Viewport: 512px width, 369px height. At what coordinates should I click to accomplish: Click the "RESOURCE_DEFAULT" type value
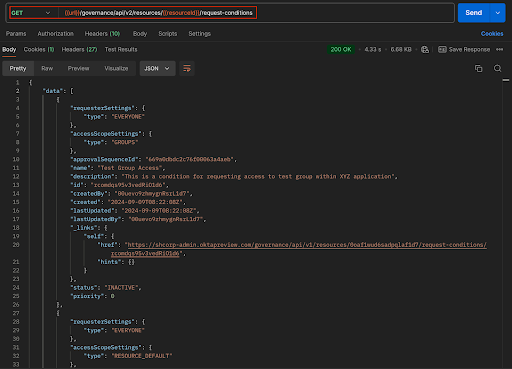pyautogui.click(x=142, y=356)
